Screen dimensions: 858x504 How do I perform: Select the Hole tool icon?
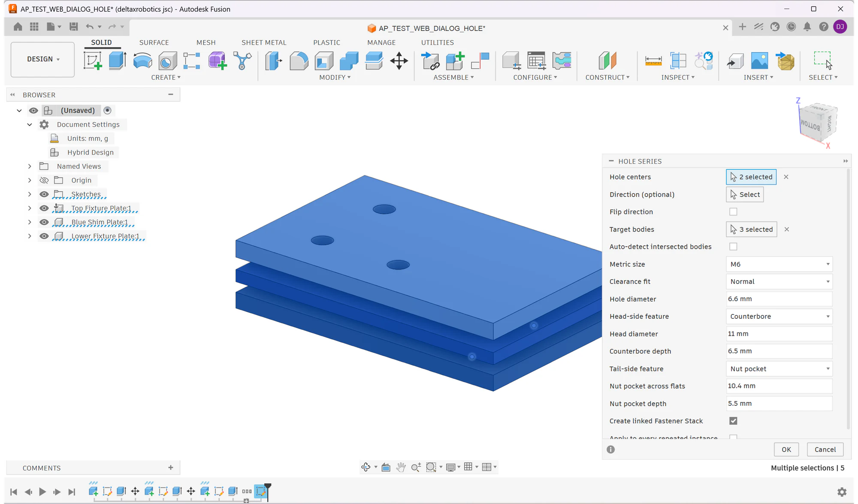(167, 60)
